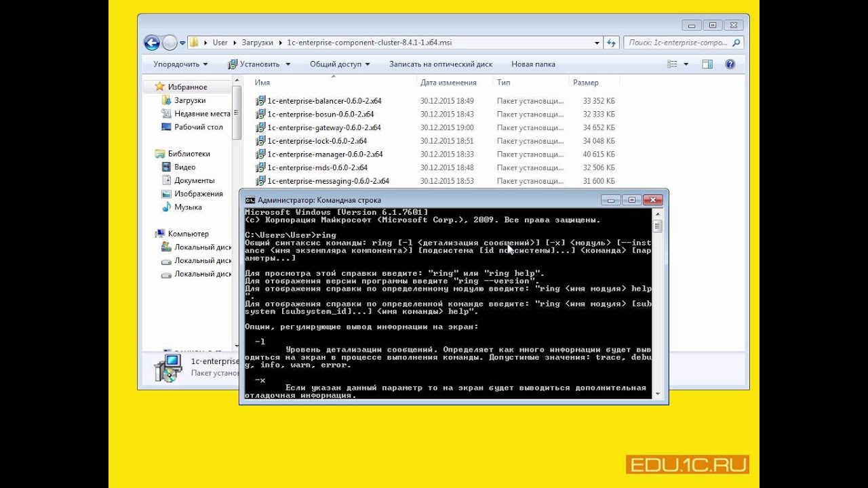The width and height of the screenshot is (868, 488).
Task: Select Загрузки in the address breadcrumb
Action: [x=257, y=42]
